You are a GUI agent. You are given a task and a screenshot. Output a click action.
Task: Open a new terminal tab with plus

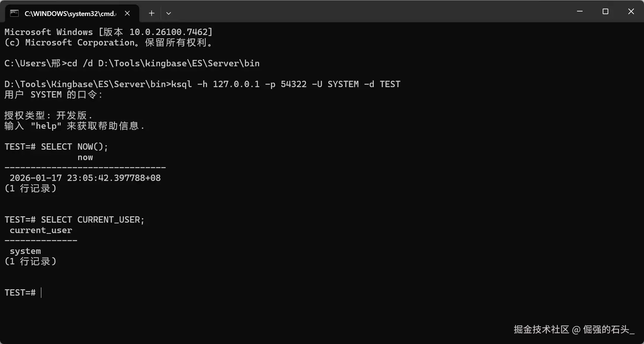tap(152, 13)
